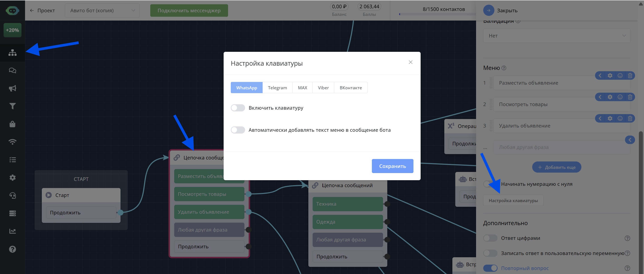
Task: Disable the 'Повторный вопрос' toggle
Action: click(x=490, y=268)
